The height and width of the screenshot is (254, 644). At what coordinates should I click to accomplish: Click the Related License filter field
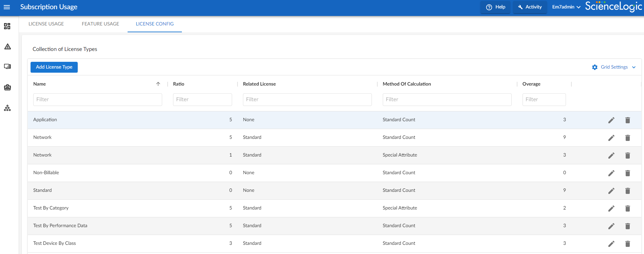[307, 99]
